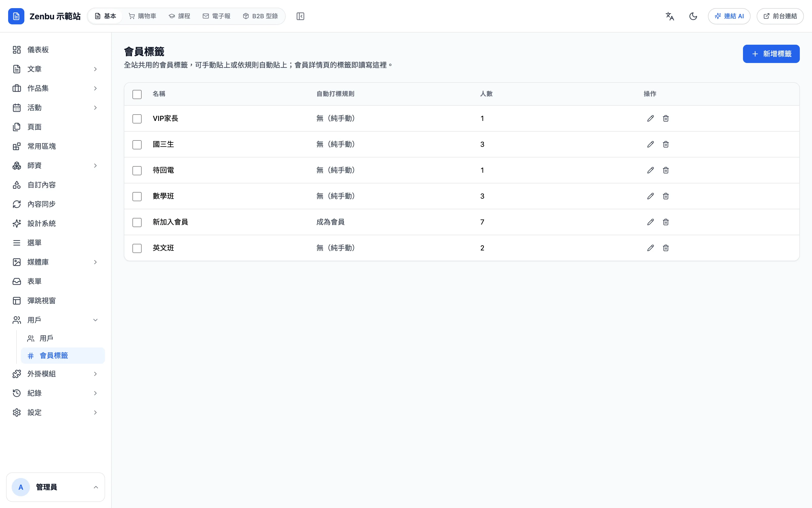The image size is (812, 508).
Task: Open the 用戶 submenu item
Action: pyautogui.click(x=63, y=338)
